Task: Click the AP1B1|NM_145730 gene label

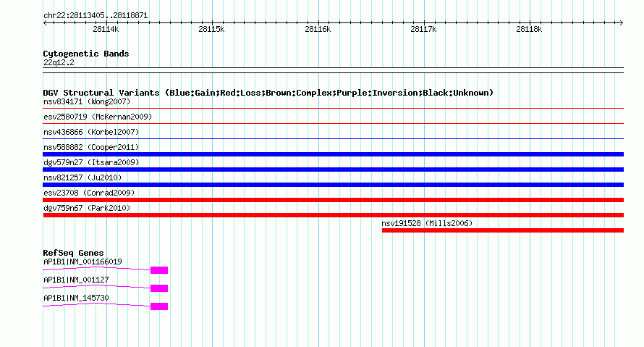Action: [x=76, y=298]
